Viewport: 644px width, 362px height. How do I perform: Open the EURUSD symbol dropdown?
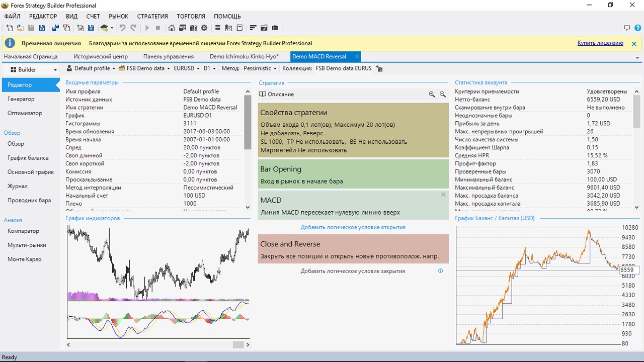[x=186, y=68]
